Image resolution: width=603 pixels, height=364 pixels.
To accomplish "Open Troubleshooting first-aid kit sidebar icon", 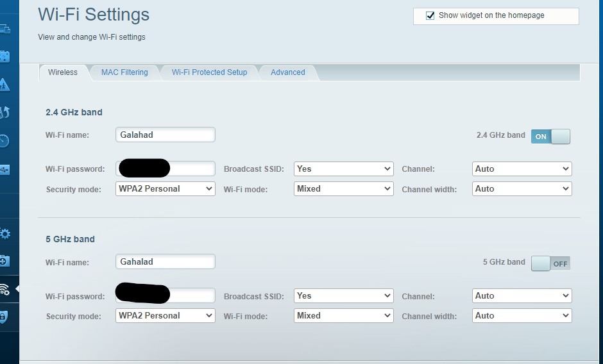I will 4,261.
